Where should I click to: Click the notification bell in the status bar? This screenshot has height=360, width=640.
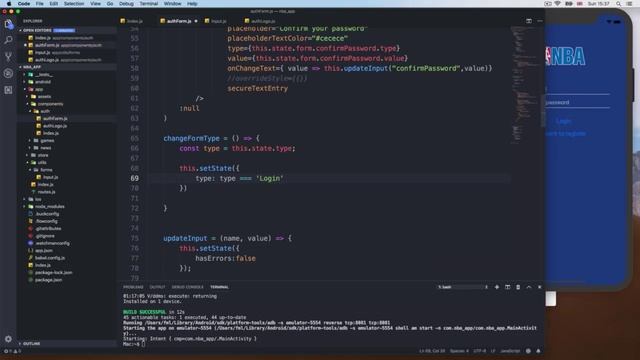point(538,351)
